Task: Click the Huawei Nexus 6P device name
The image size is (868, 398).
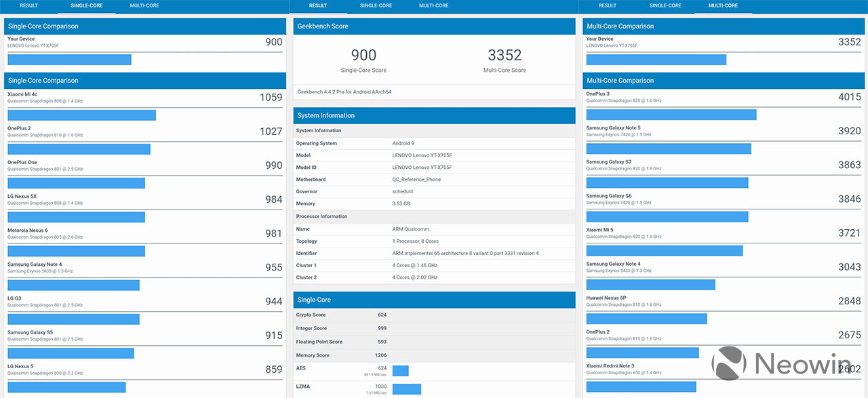Action: [606, 298]
